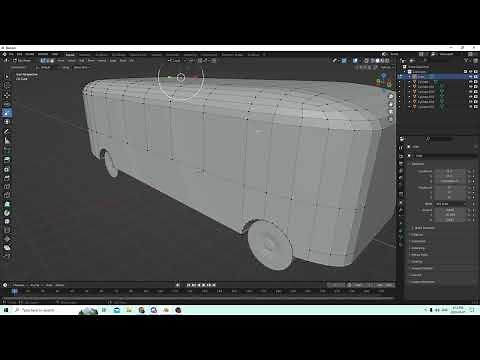
Task: Select the Rip Region tool at toolbar bottom
Action: click(x=7, y=256)
